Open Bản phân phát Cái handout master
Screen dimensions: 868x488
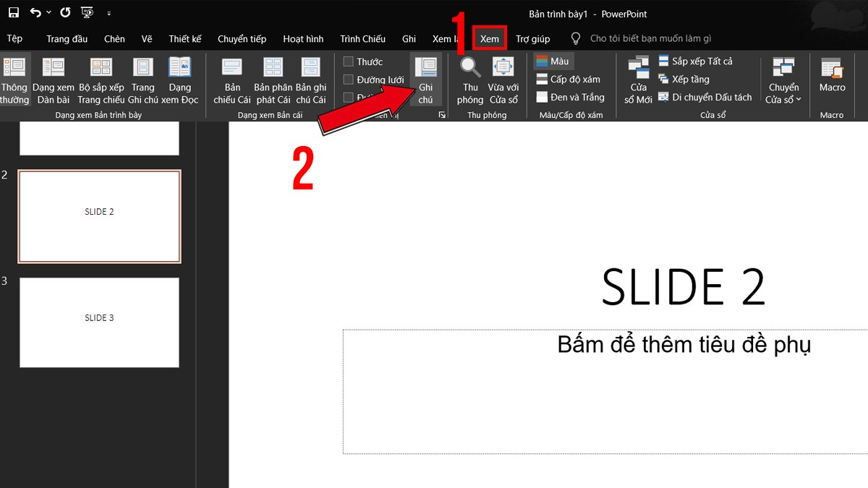pyautogui.click(x=273, y=81)
